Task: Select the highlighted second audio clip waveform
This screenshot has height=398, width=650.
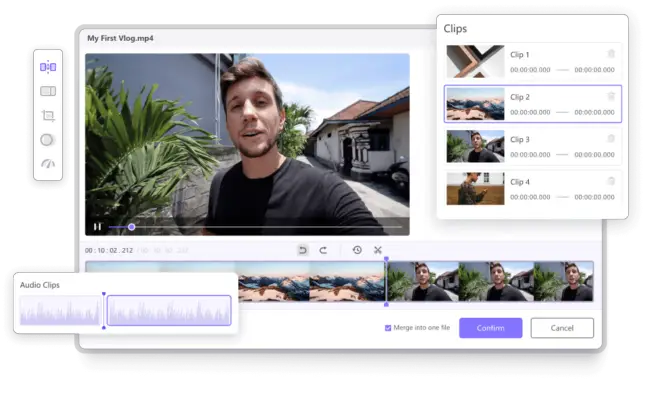Action: coord(169,310)
